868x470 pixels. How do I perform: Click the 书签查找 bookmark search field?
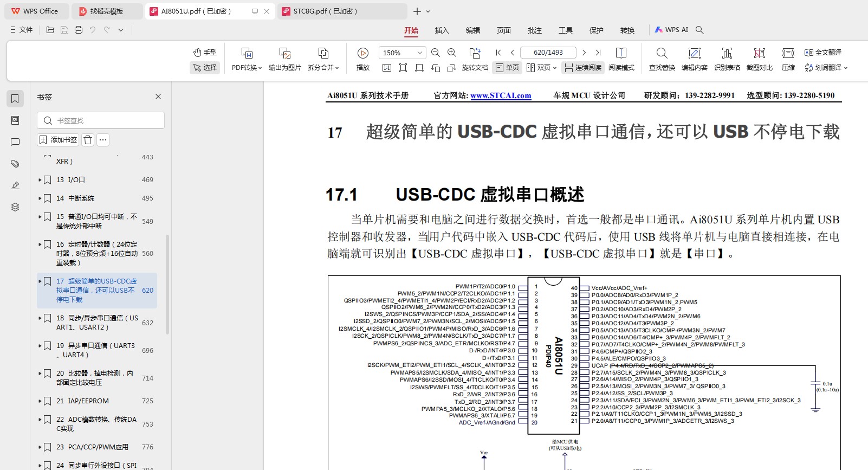point(101,120)
